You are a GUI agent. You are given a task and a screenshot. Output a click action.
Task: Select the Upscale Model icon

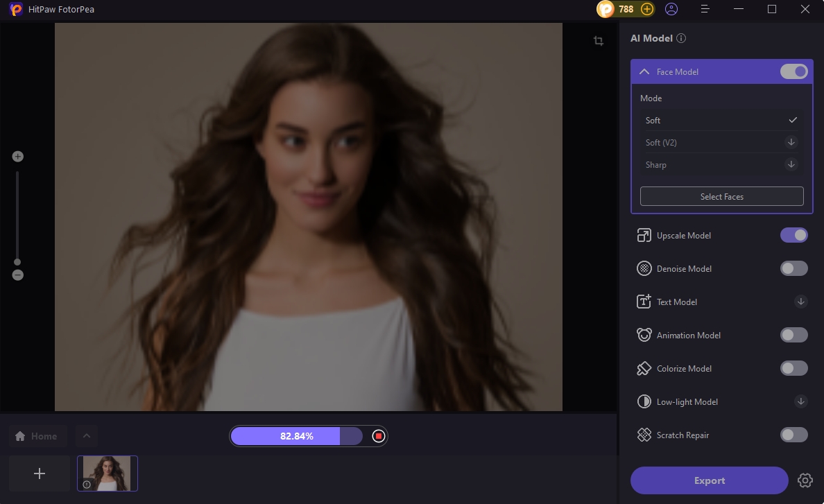[x=644, y=235]
